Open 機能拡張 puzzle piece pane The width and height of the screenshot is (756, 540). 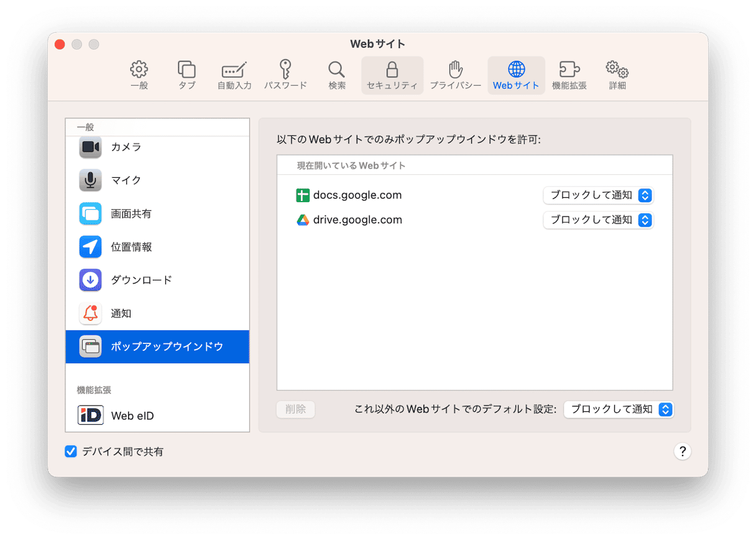pos(569,75)
